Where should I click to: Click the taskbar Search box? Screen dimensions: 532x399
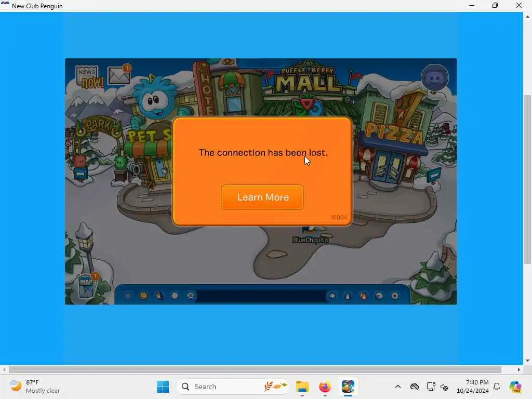[x=233, y=387]
